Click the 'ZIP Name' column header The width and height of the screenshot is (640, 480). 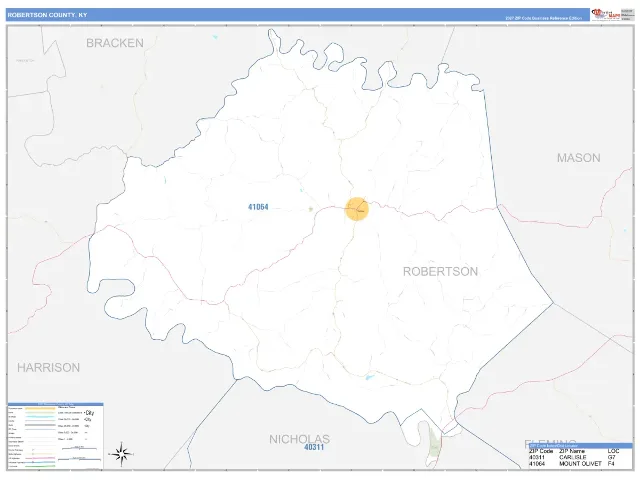(x=572, y=451)
